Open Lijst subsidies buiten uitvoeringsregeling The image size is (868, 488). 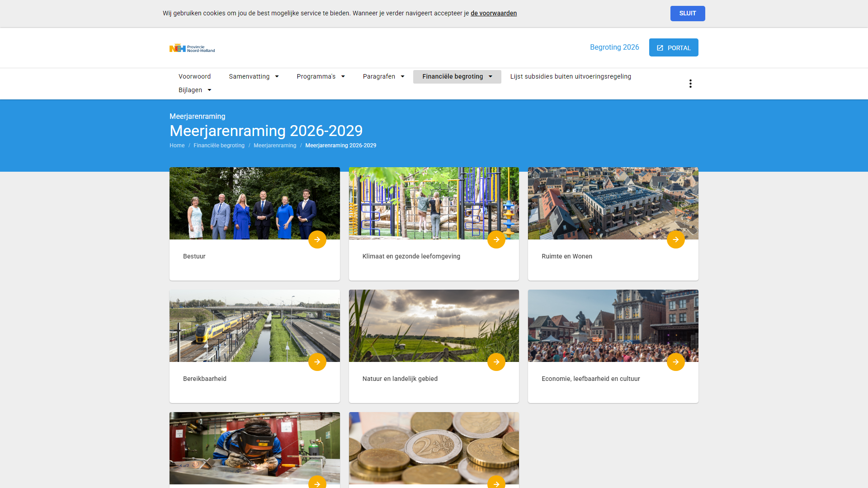click(x=570, y=76)
